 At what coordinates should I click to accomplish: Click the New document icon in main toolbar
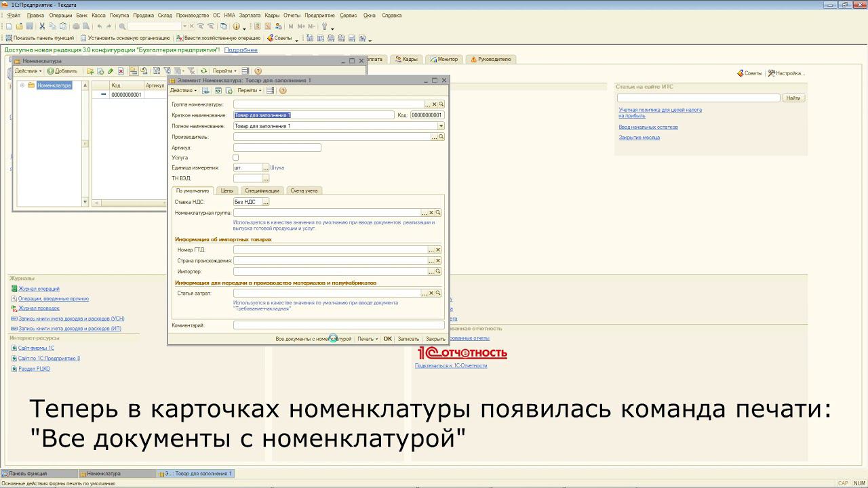9,26
